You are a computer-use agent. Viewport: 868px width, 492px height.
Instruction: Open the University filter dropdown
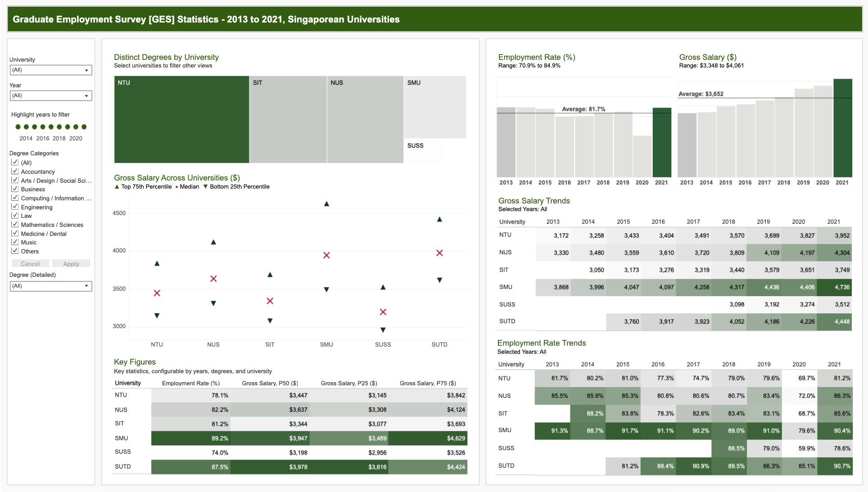click(x=51, y=70)
